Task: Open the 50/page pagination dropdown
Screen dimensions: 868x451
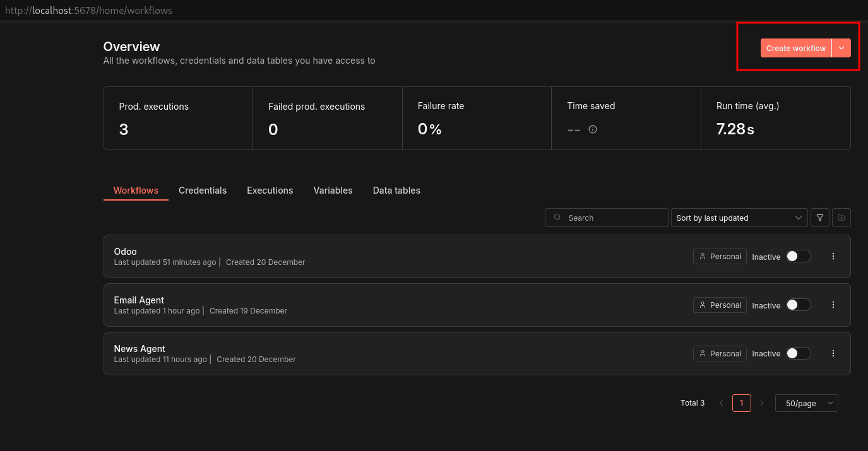Action: tap(806, 403)
